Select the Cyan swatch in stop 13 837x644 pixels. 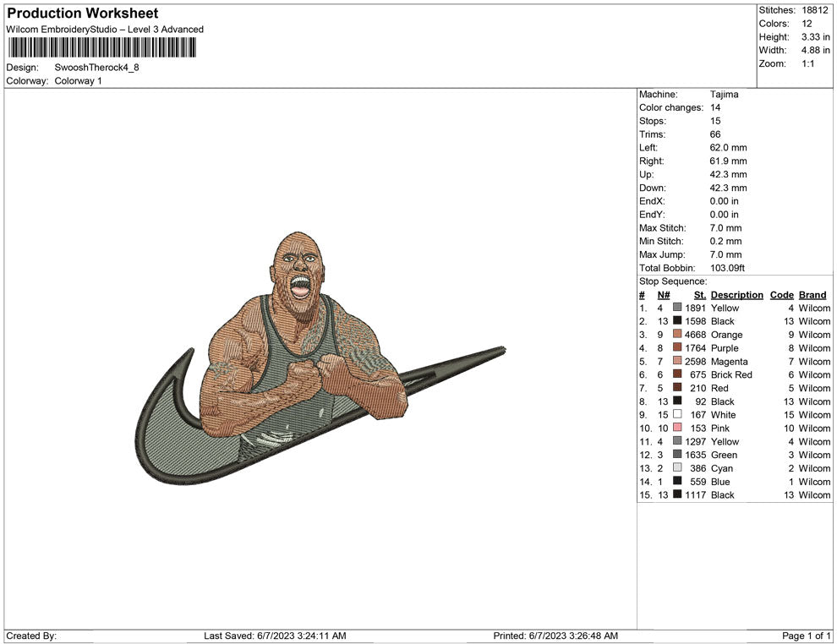point(677,467)
